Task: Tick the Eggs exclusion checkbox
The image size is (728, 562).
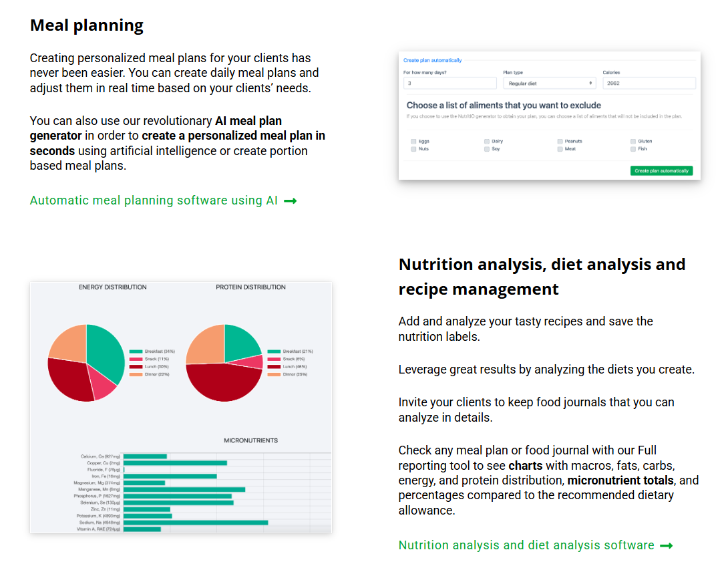Action: pos(414,142)
